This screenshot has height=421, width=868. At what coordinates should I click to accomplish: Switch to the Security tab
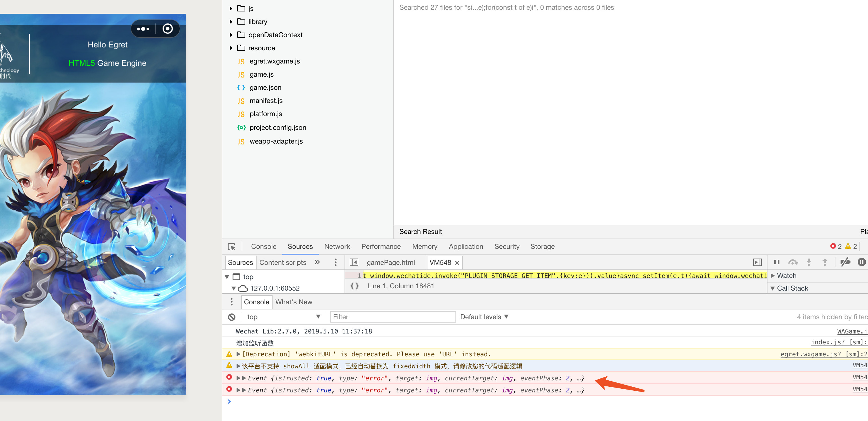[507, 247]
